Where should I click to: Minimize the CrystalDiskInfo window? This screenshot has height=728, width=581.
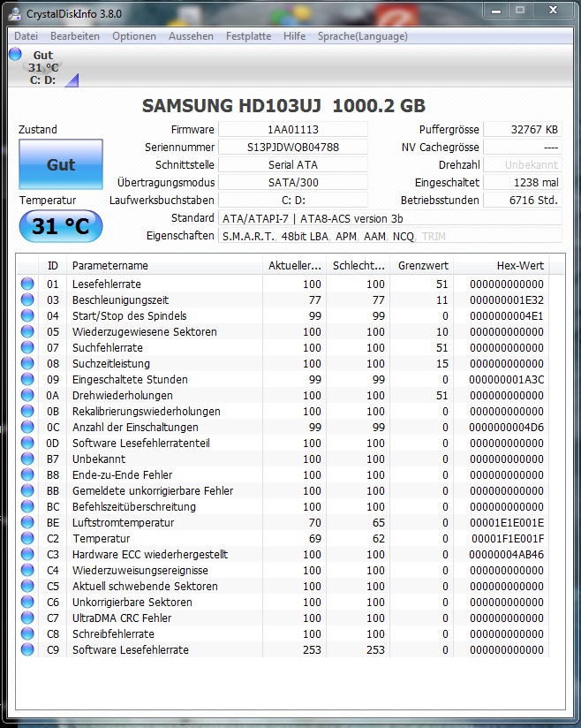coord(496,10)
